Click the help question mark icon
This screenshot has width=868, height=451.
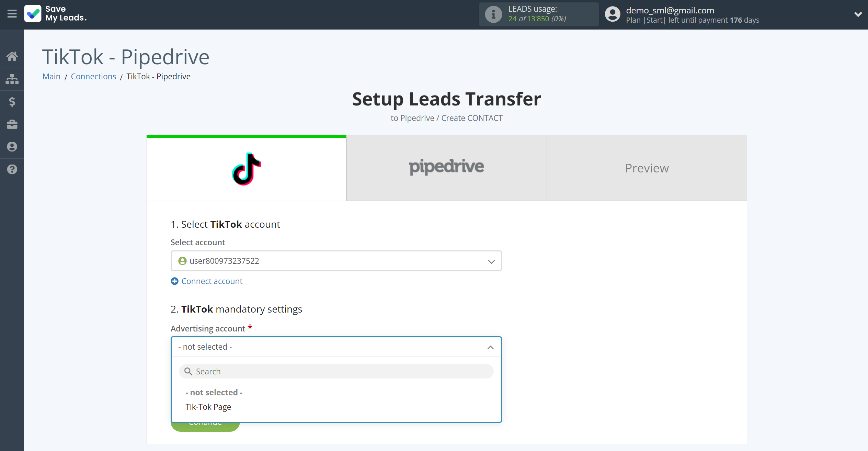tap(12, 169)
